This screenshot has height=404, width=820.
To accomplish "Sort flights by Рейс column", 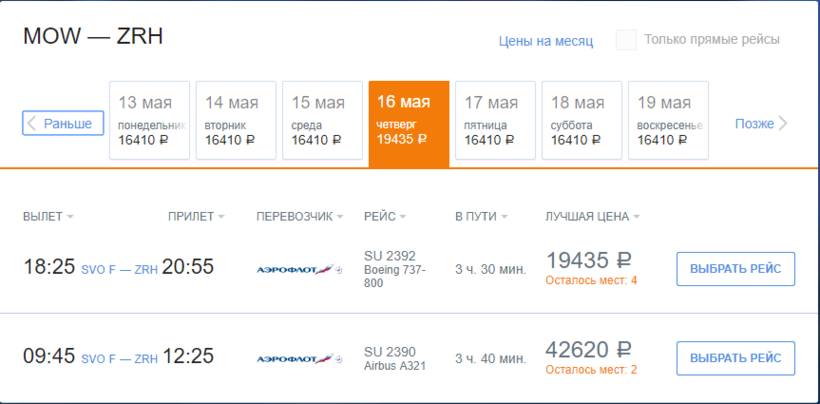I will coord(385,216).
